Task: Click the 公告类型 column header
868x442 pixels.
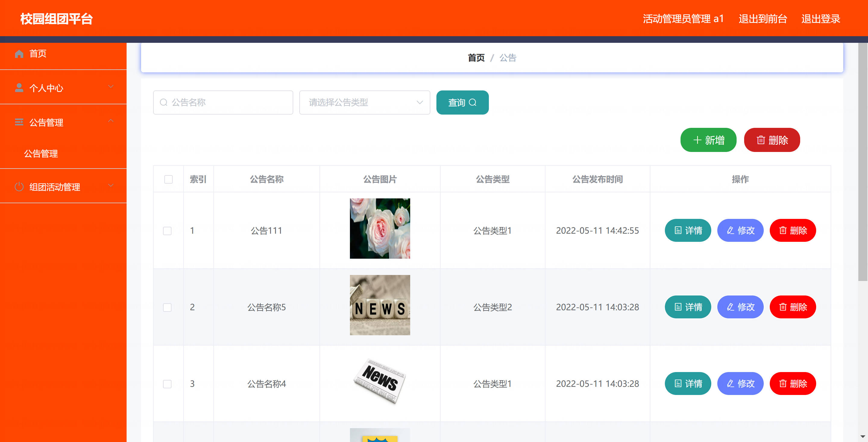Action: pyautogui.click(x=493, y=179)
